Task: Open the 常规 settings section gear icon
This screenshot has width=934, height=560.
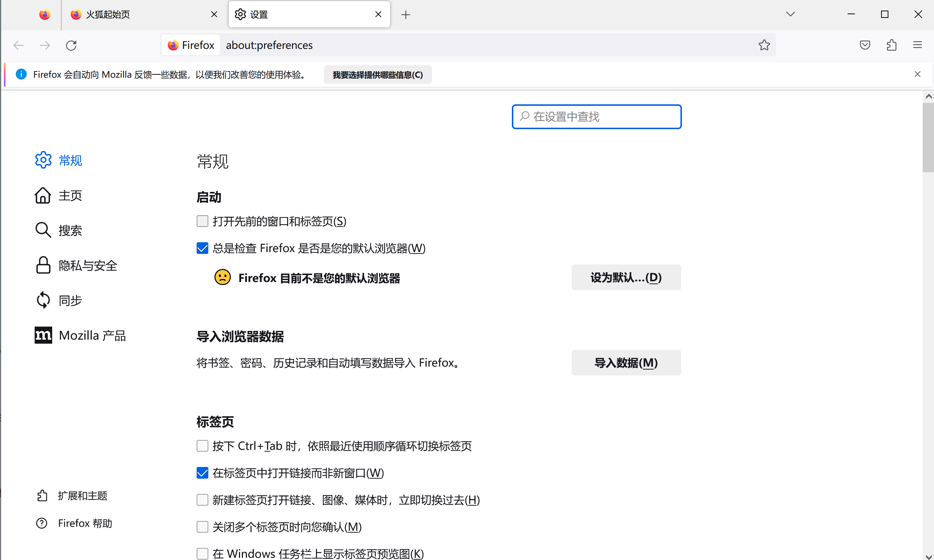Action: point(43,160)
